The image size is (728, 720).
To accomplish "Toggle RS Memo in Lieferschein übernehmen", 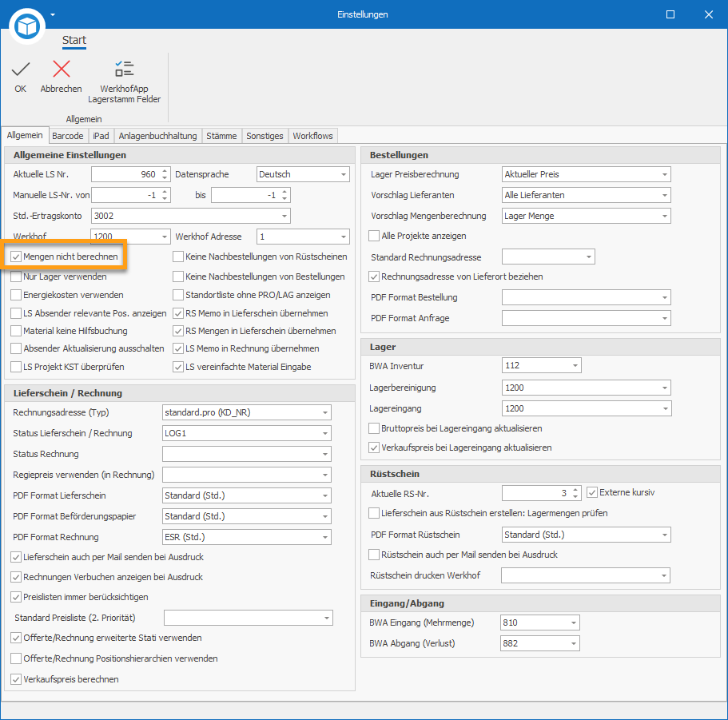I will tap(178, 313).
